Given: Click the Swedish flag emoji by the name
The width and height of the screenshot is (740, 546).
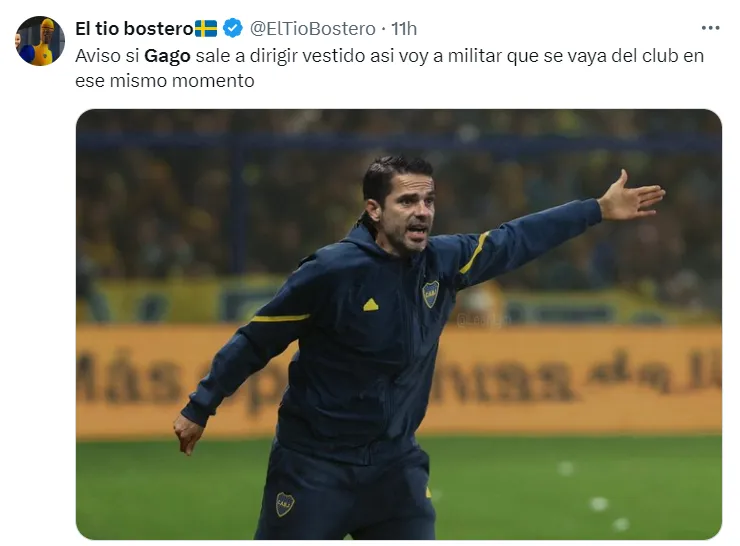Looking at the screenshot, I should tap(206, 28).
